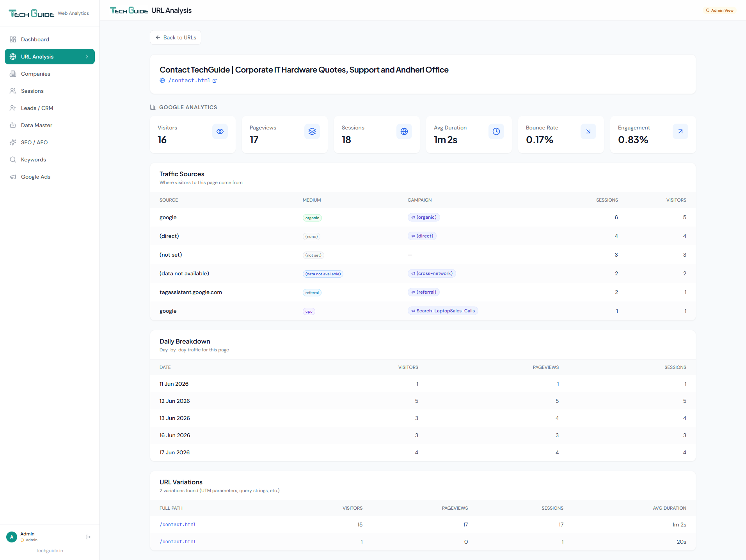
Task: Click the Admin avatar circle
Action: tap(12, 537)
